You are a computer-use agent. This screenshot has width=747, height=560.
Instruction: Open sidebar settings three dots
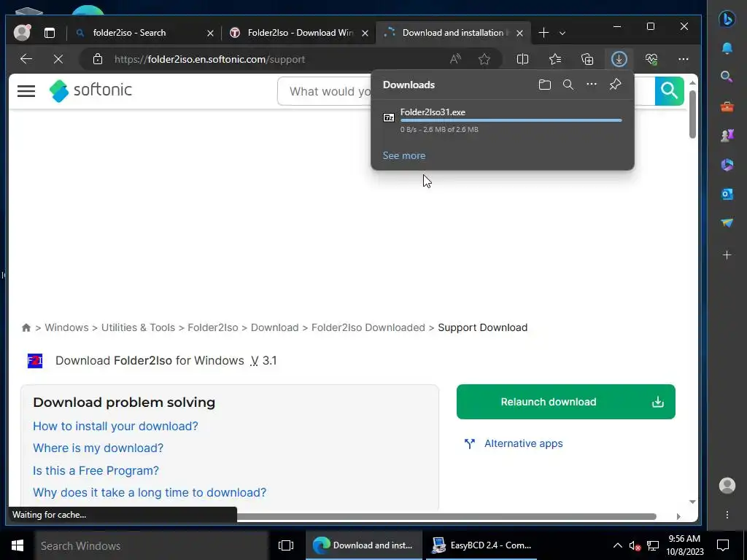tap(727, 515)
